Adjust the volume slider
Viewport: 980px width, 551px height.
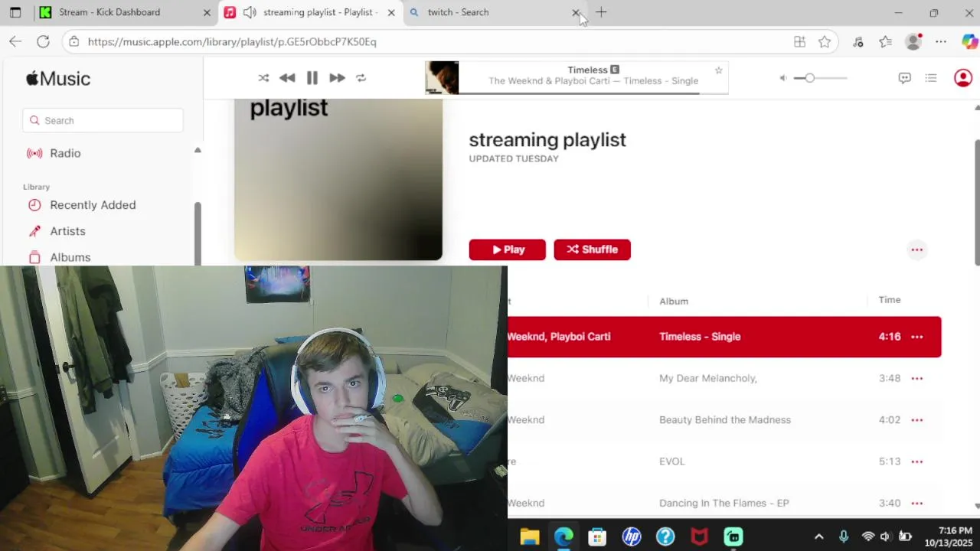[821, 78]
